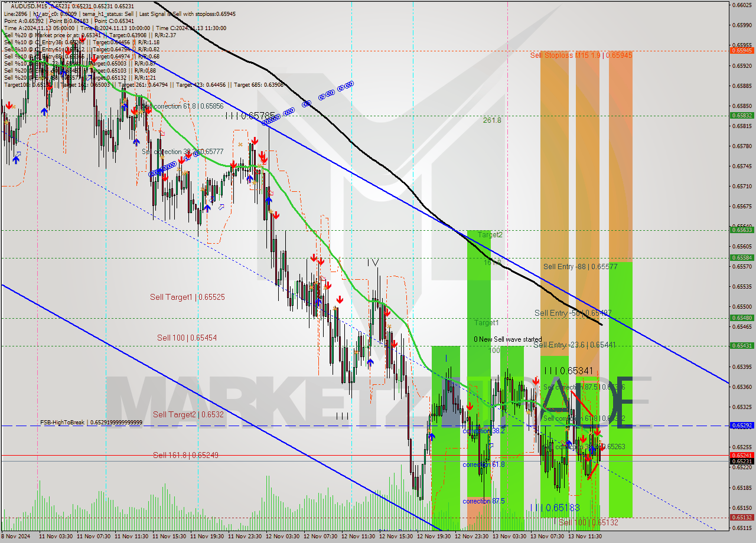Click the 'Sell Stoploss M15 1.9 | 0.65945' label

pos(581,55)
